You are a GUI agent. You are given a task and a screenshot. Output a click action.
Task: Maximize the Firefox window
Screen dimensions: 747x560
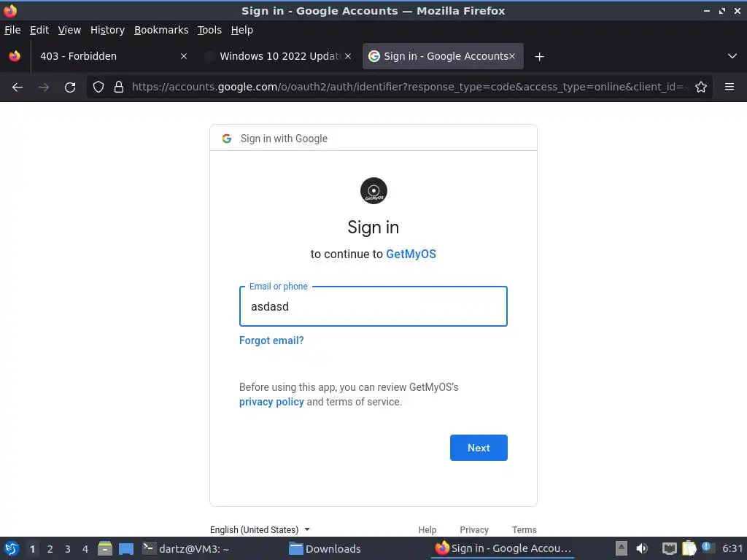pos(722,10)
